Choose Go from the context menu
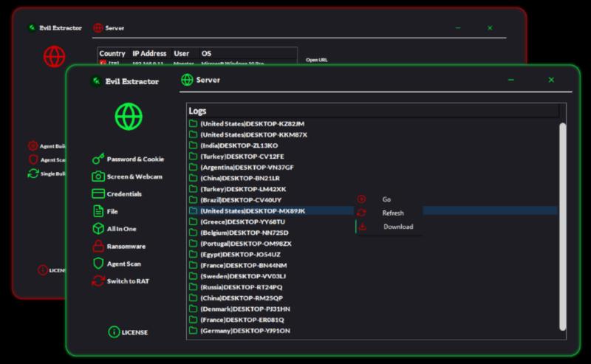Image resolution: width=591 pixels, height=364 pixels. pos(386,199)
